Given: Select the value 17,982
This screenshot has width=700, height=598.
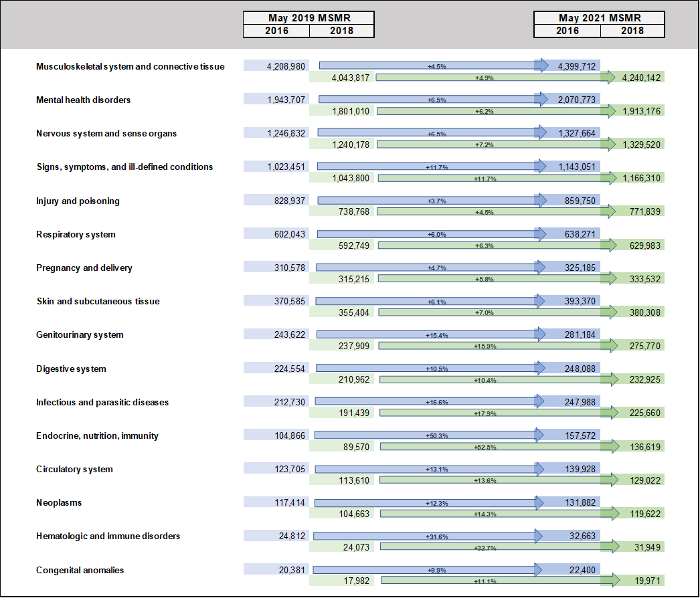Looking at the screenshot, I should (x=356, y=581).
